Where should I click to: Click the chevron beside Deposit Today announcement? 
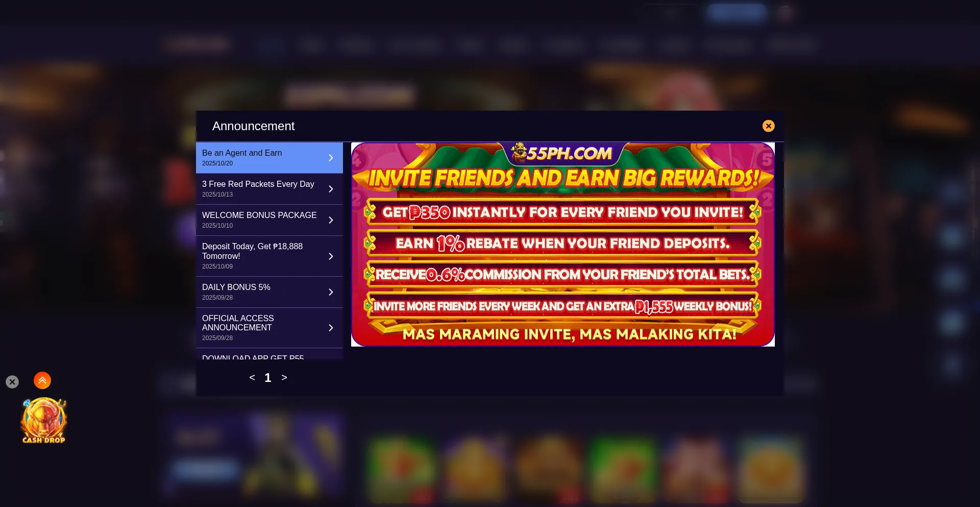(331, 256)
